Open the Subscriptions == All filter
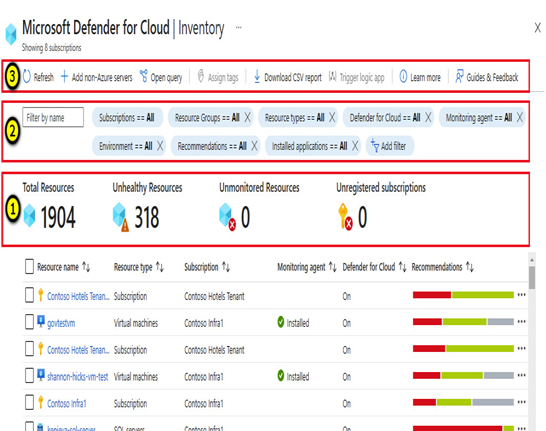Screen dimensions: 546x431 pyautogui.click(x=127, y=117)
